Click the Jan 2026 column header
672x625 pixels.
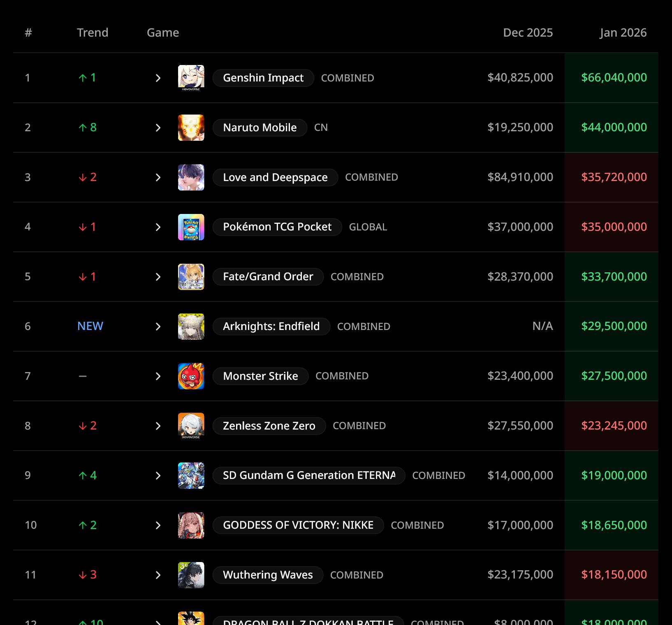point(623,33)
